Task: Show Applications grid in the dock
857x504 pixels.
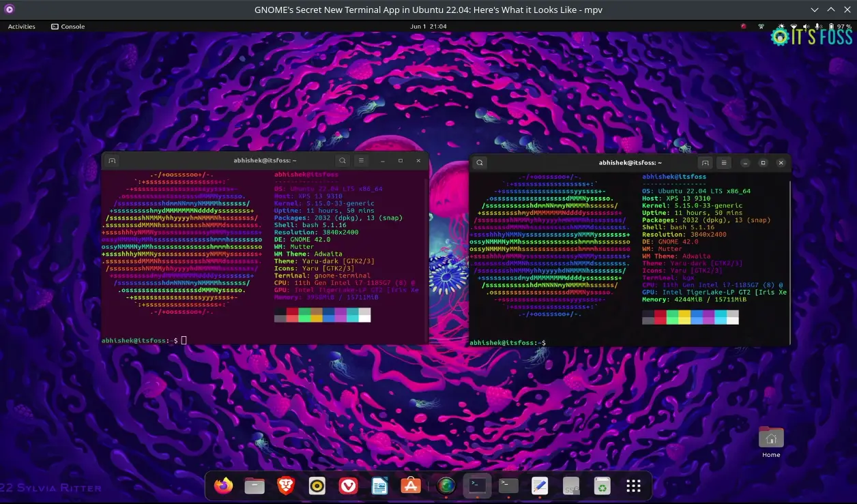Action: pyautogui.click(x=633, y=486)
